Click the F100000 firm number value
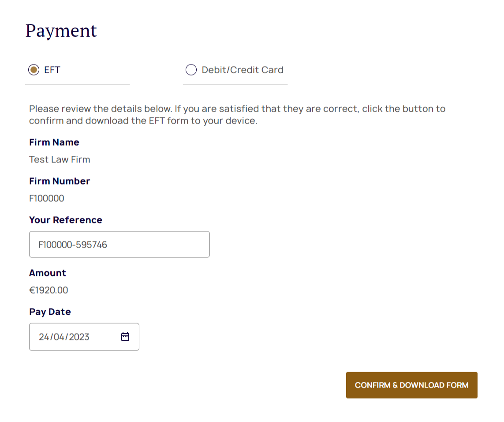The image size is (504, 422). pyautogui.click(x=47, y=198)
